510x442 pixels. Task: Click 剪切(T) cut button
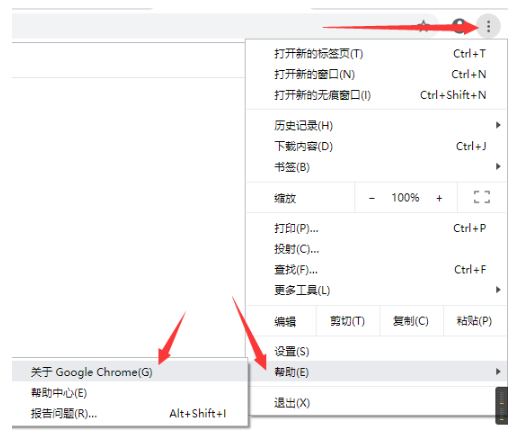click(x=348, y=321)
